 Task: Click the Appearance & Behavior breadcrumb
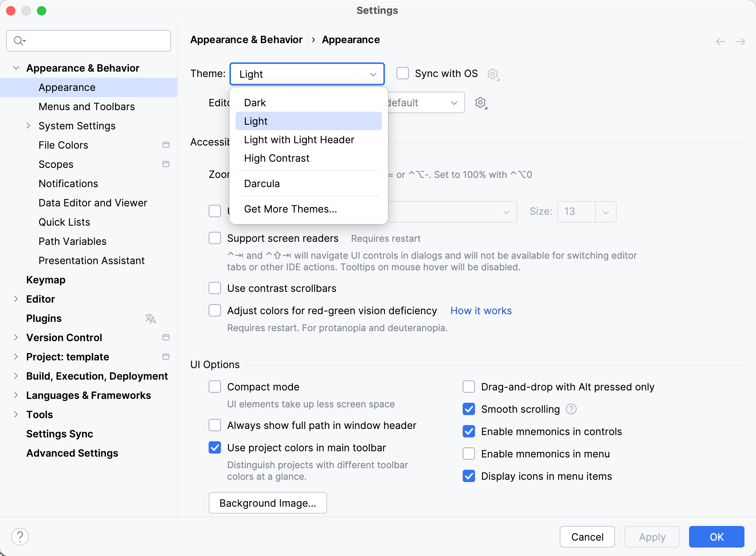point(246,39)
